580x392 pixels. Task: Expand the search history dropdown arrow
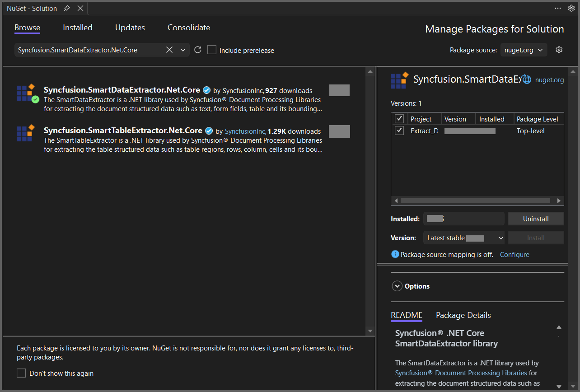pos(183,50)
